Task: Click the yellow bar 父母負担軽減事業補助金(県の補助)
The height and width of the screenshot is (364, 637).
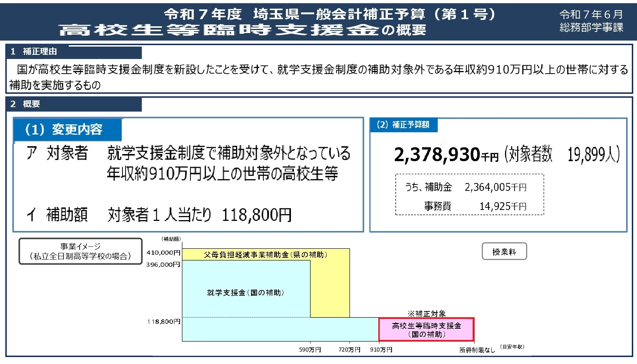Action: (x=266, y=255)
